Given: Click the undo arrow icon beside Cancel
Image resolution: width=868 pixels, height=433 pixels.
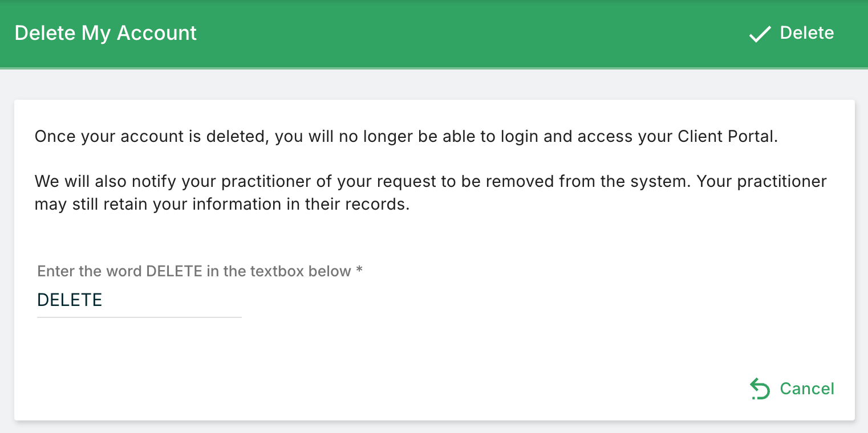Looking at the screenshot, I should [760, 389].
